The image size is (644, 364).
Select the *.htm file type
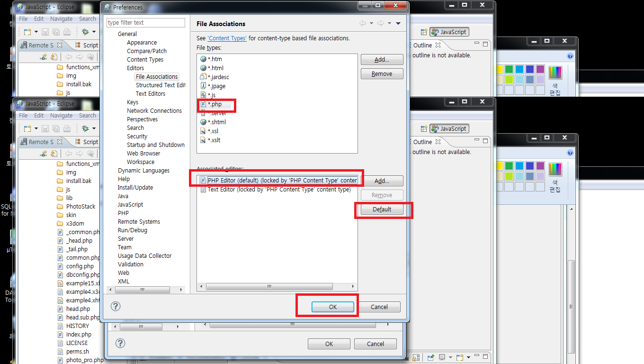tap(211, 59)
